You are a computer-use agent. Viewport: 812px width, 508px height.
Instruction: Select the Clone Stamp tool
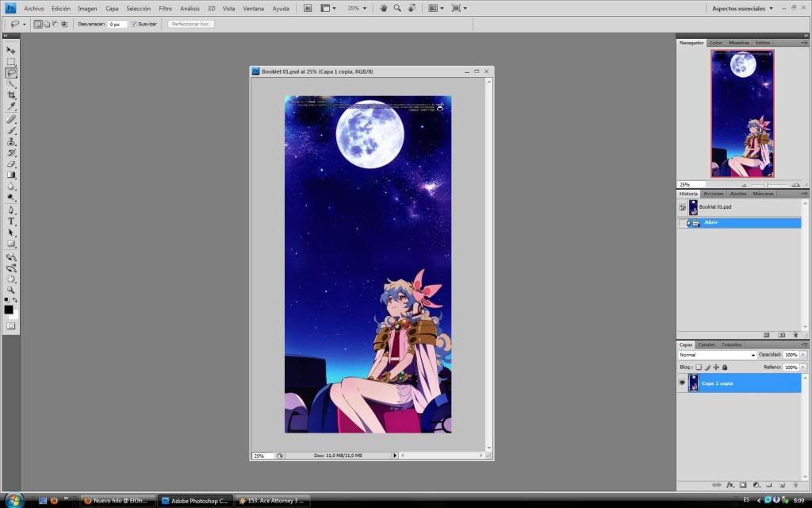tap(11, 141)
